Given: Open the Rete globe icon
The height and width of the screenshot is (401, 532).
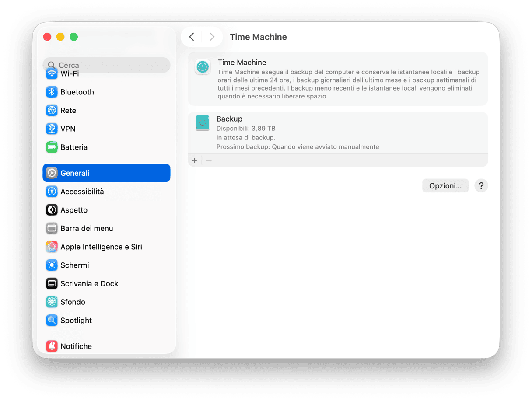Looking at the screenshot, I should point(52,110).
